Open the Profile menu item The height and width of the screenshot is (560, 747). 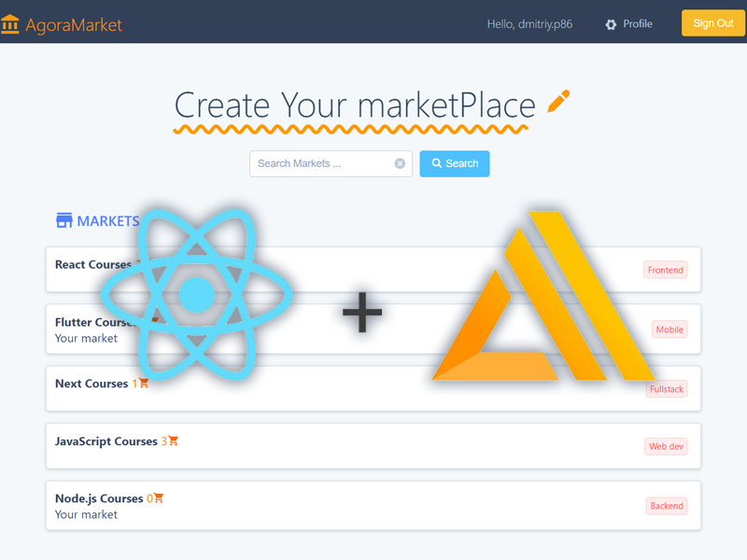coord(638,24)
